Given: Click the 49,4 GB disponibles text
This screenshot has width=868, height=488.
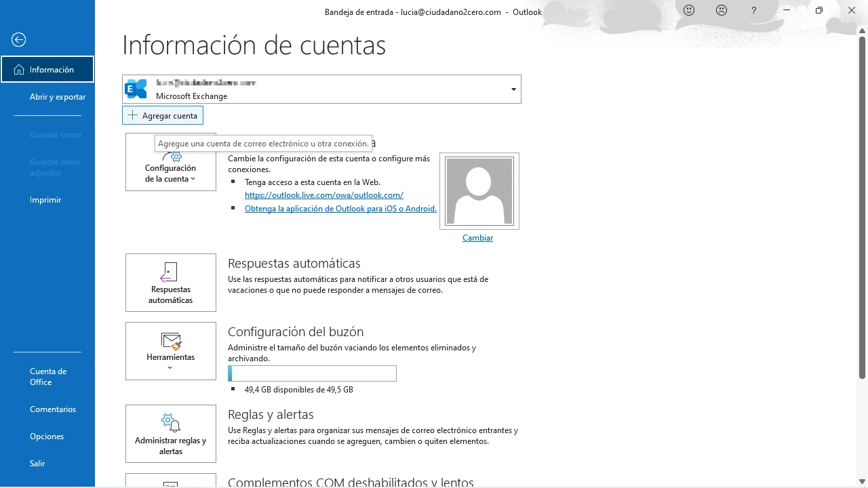Looking at the screenshot, I should click(299, 390).
